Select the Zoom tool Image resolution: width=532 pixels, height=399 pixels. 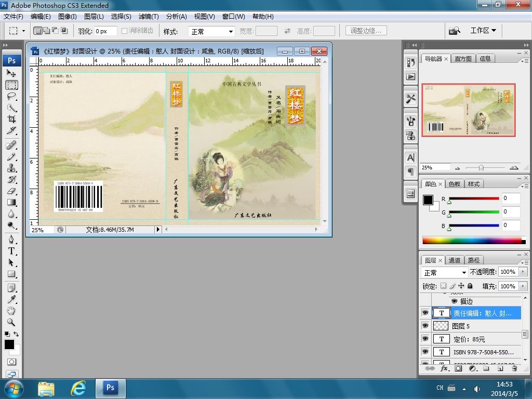coord(11,322)
